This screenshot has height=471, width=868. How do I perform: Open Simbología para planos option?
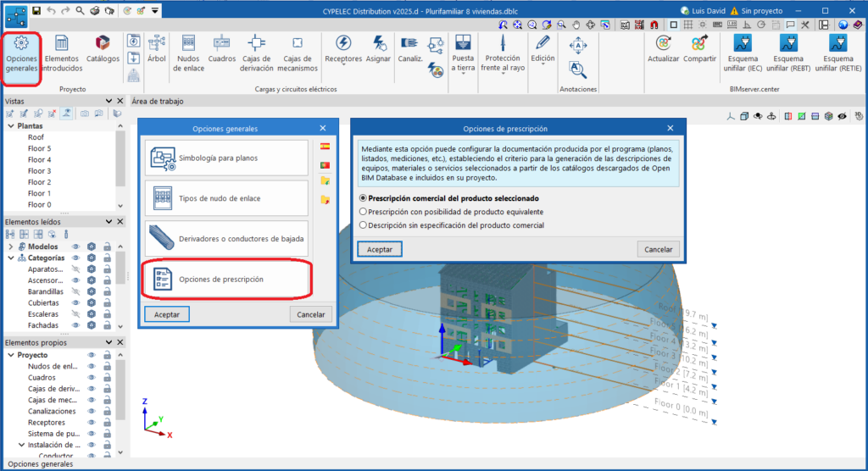click(x=226, y=158)
